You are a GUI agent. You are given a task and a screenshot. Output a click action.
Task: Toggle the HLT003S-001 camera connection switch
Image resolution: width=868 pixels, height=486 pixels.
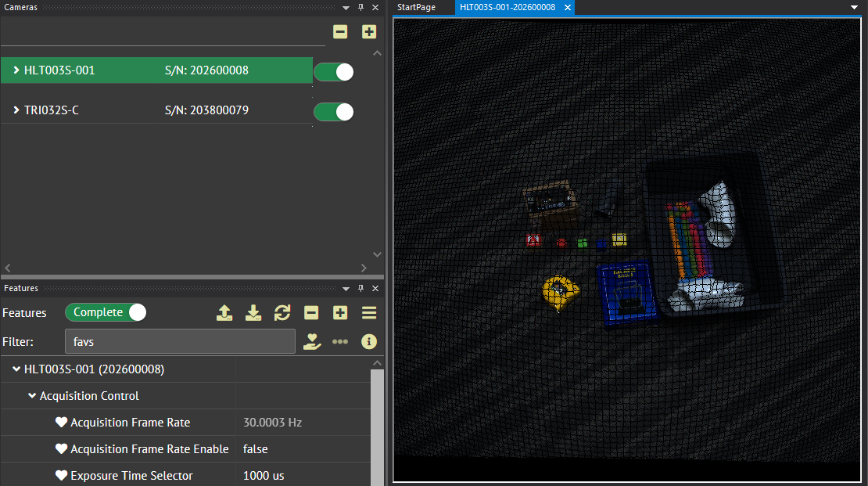pyautogui.click(x=334, y=72)
